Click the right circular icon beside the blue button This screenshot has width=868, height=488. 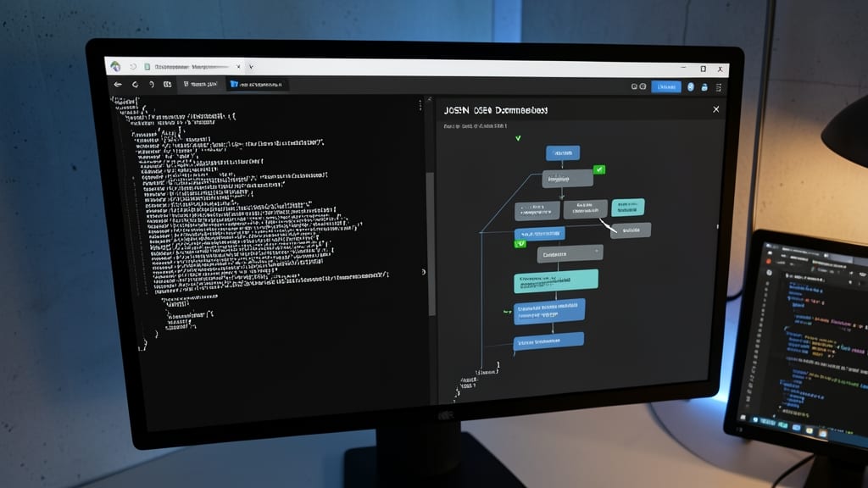click(643, 86)
